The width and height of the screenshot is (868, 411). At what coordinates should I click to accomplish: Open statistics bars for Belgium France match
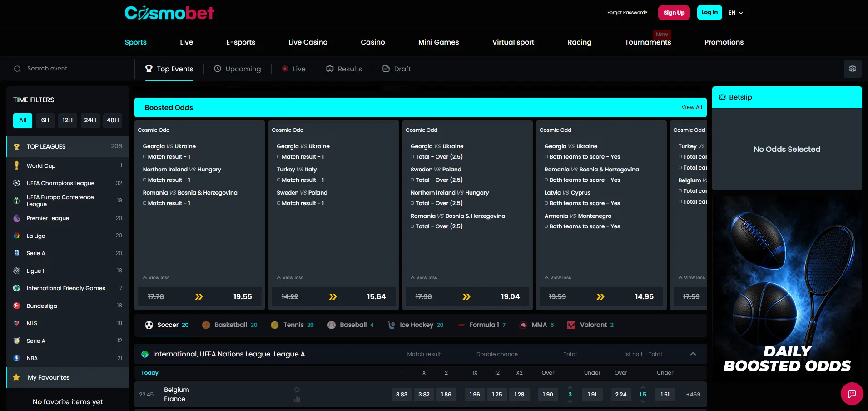[297, 399]
